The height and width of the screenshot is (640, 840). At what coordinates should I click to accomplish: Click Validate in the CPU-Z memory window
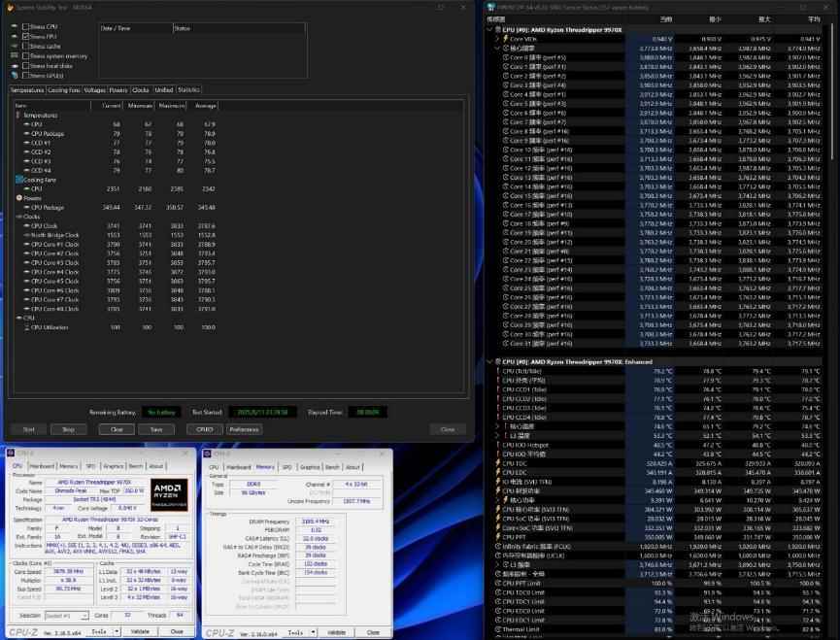(x=337, y=632)
